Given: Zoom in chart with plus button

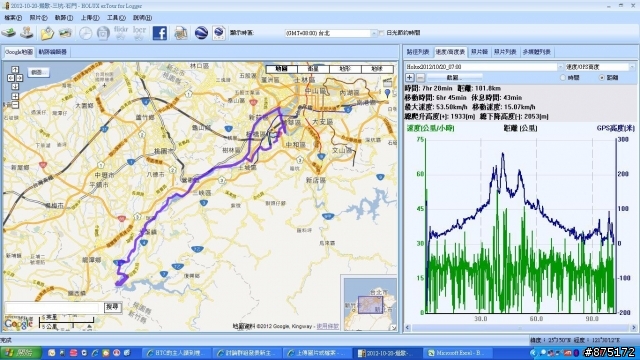Looking at the screenshot, I should (x=410, y=78).
